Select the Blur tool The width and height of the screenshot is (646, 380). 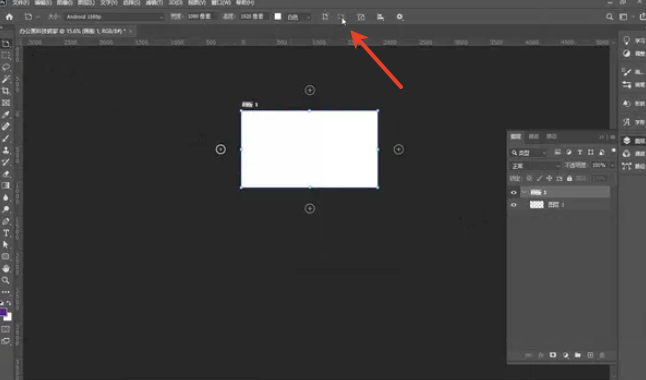pyautogui.click(x=6, y=197)
